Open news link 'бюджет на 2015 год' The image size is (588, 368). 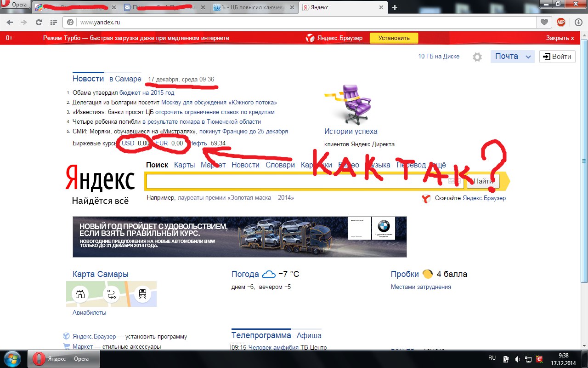click(x=147, y=92)
